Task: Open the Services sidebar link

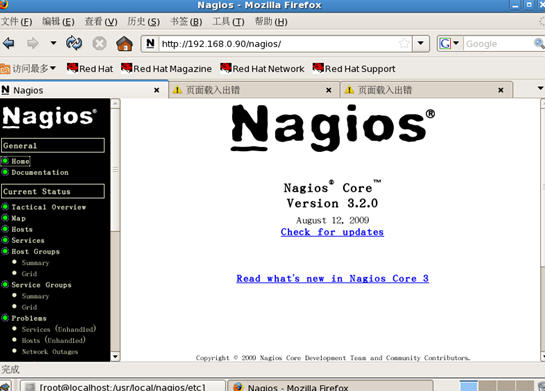Action: [28, 241]
